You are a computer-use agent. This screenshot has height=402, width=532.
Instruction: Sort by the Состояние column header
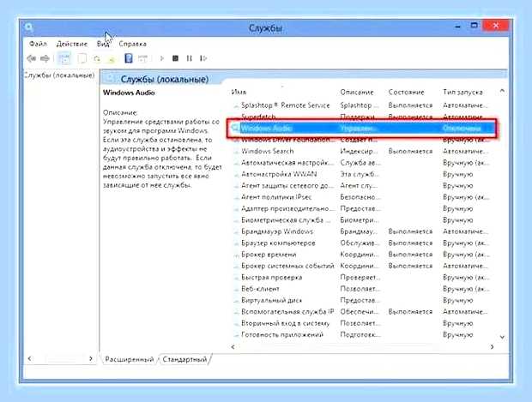coord(406,92)
